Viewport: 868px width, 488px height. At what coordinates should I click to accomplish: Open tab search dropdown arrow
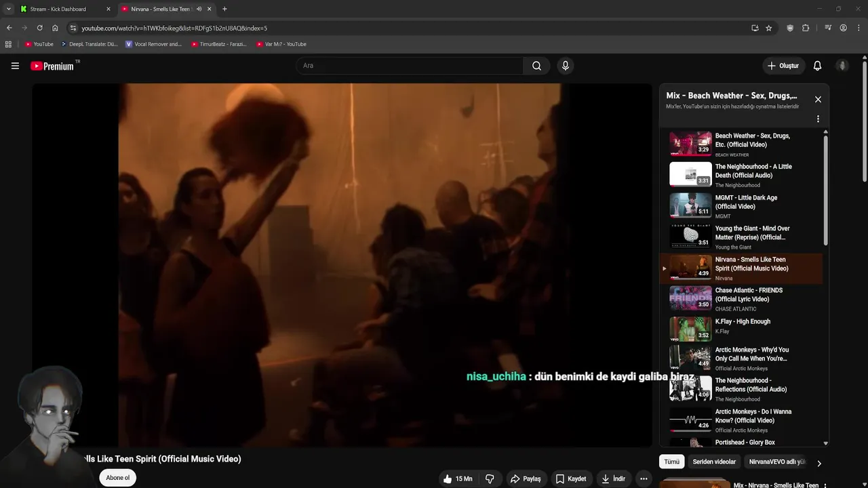click(x=8, y=9)
